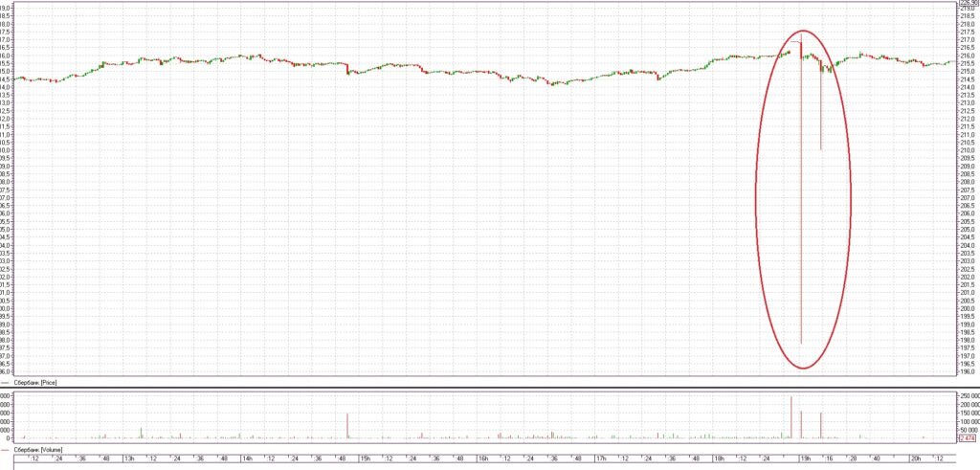Screen dimensions: 980x470
Task: Click the 150 000 volume axis label
Action: click(x=970, y=414)
